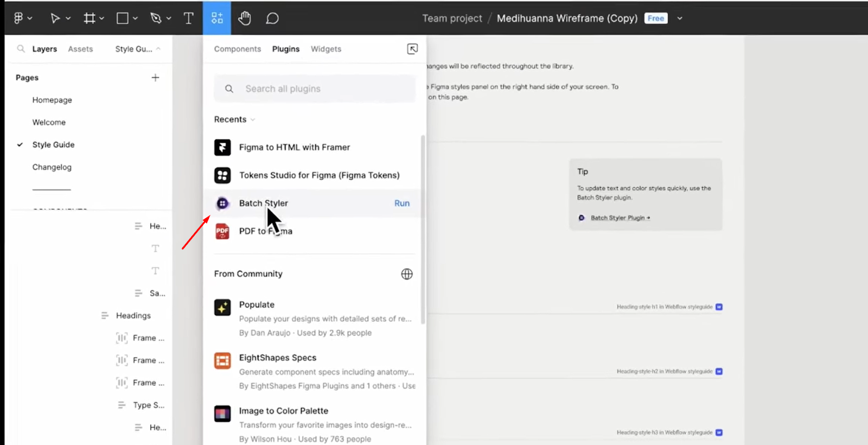Click Webflow badge beside Heading style h1
This screenshot has height=445, width=868.
click(719, 307)
